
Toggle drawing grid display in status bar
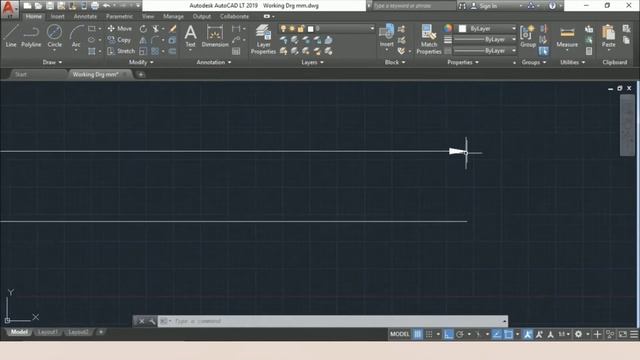(418, 334)
